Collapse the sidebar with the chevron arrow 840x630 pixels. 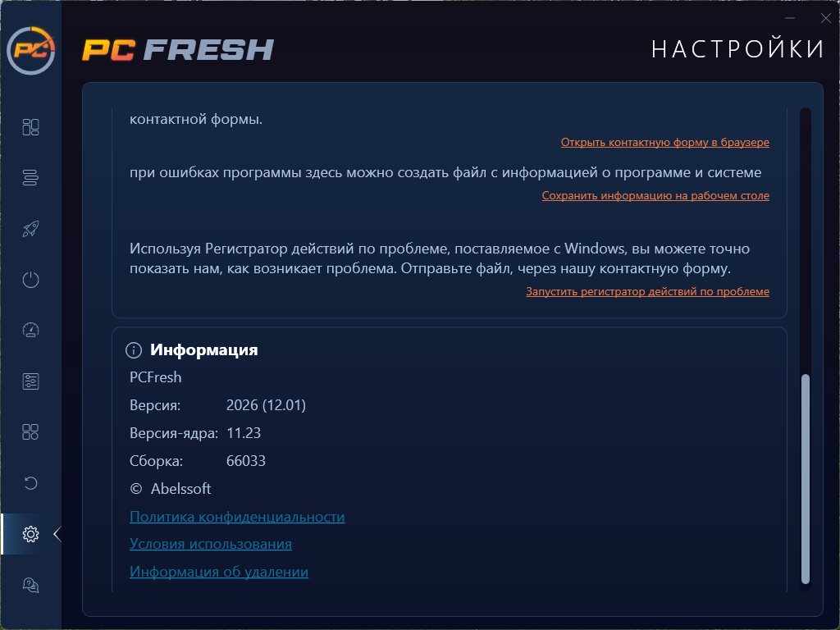[57, 534]
